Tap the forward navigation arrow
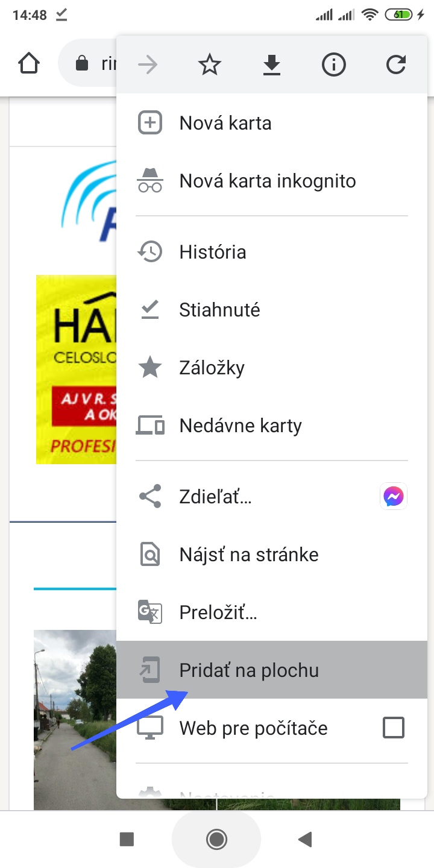This screenshot has width=434, height=868. click(148, 64)
